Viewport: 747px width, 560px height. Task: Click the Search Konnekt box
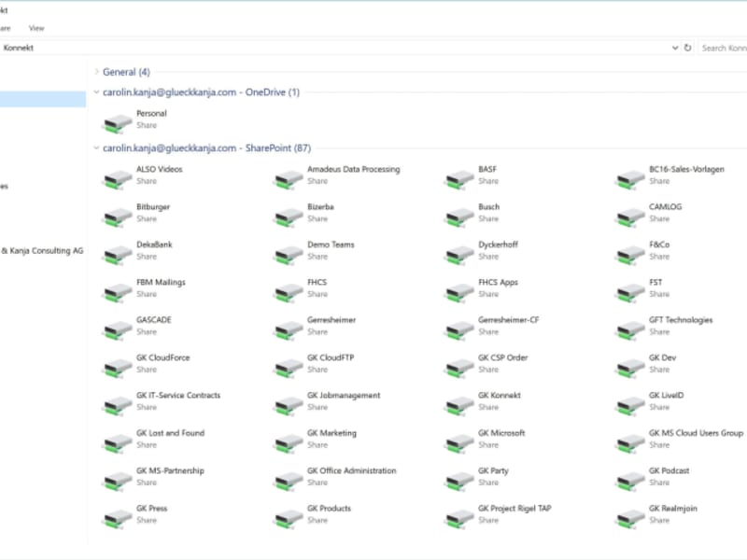coord(723,48)
